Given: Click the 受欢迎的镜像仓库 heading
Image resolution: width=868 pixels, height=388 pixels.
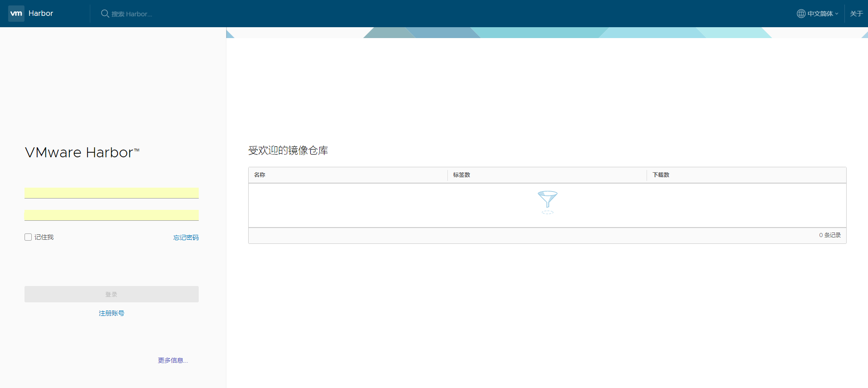Looking at the screenshot, I should click(x=288, y=150).
